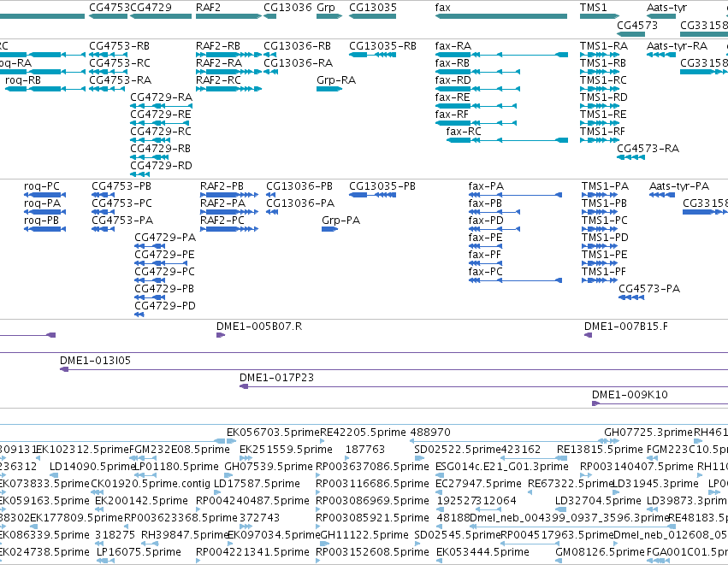
Task: Click EST GH07725.3prime
Action: pos(648,433)
